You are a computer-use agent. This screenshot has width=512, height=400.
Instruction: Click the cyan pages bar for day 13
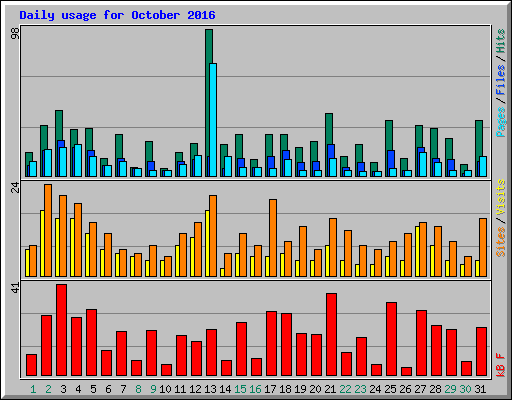pos(213,120)
